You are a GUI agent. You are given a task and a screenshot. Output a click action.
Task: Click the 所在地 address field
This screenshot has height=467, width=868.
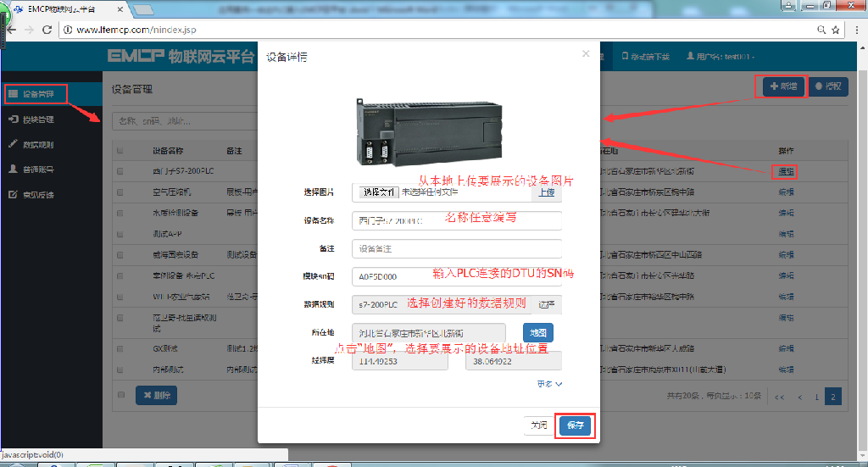pos(428,332)
